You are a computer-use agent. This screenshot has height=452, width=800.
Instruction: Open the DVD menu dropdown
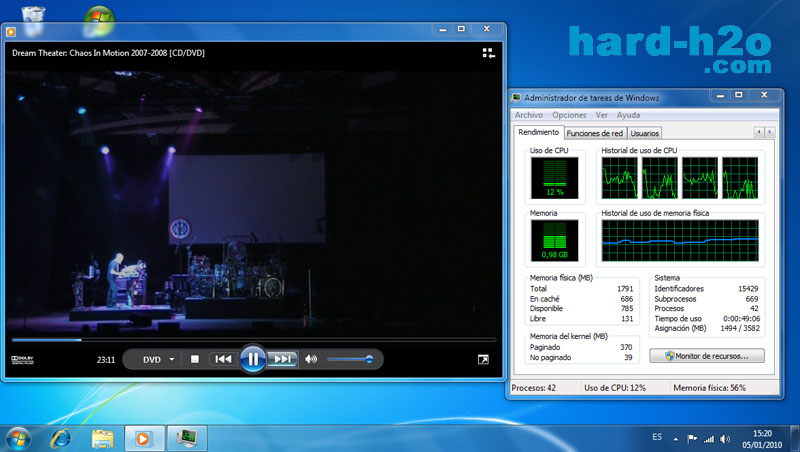pos(171,359)
